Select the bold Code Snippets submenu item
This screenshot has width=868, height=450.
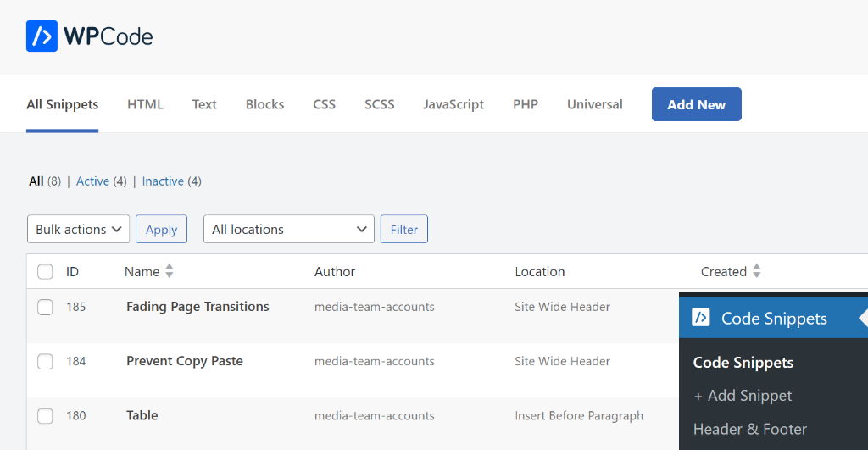click(743, 363)
